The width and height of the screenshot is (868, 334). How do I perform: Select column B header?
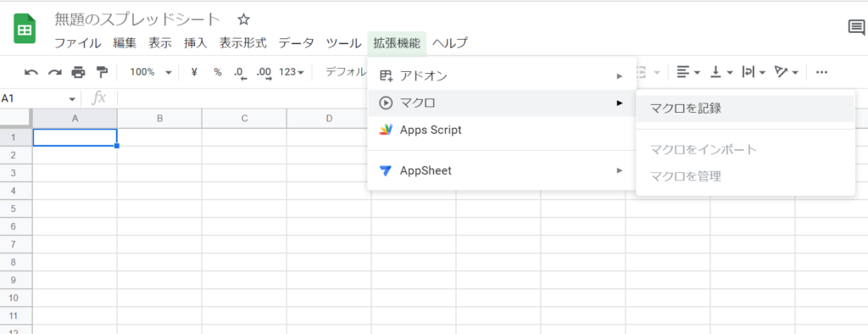[x=159, y=119]
